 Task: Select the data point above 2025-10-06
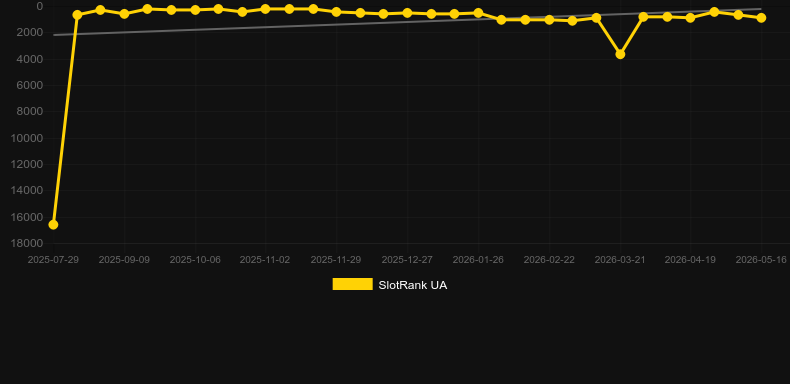[x=195, y=10]
